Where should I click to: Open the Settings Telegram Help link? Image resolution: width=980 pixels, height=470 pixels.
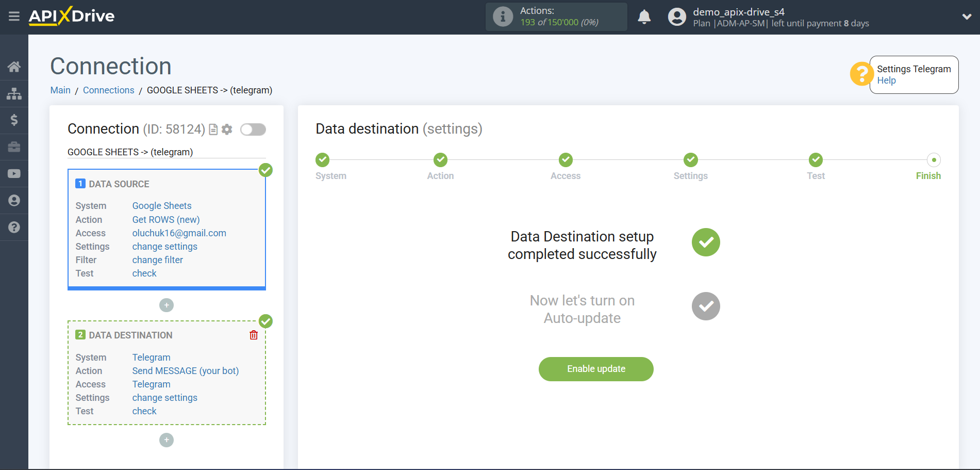[886, 80]
